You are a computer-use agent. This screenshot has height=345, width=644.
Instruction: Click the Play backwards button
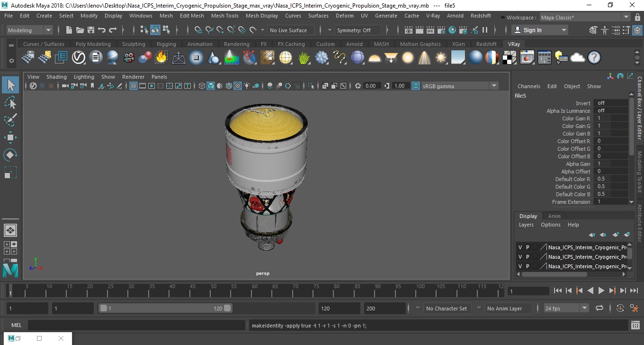[590, 291]
